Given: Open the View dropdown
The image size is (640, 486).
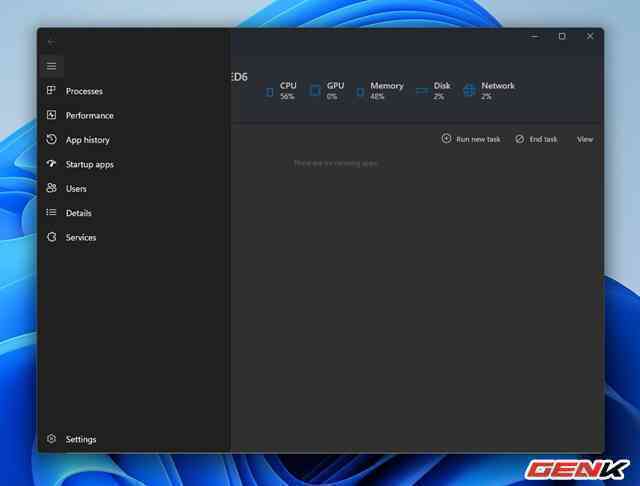Looking at the screenshot, I should coord(584,140).
